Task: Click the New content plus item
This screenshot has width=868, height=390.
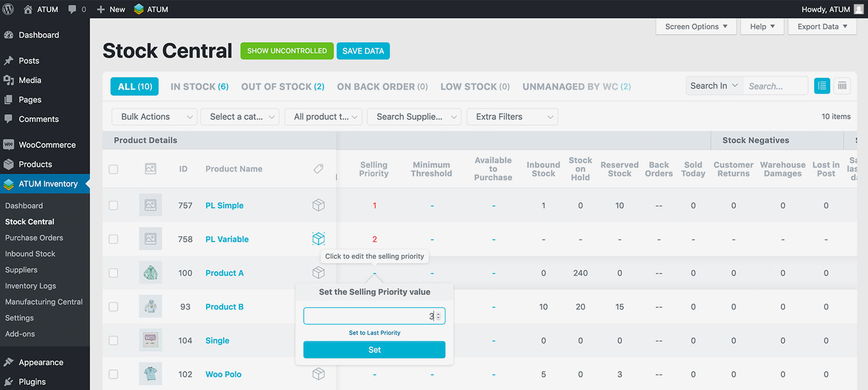Action: pos(111,9)
